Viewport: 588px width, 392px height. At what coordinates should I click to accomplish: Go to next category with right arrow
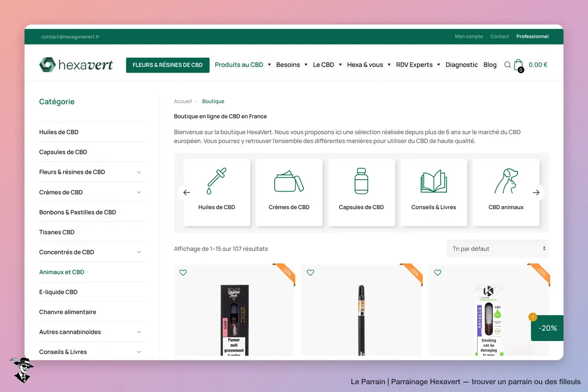536,193
